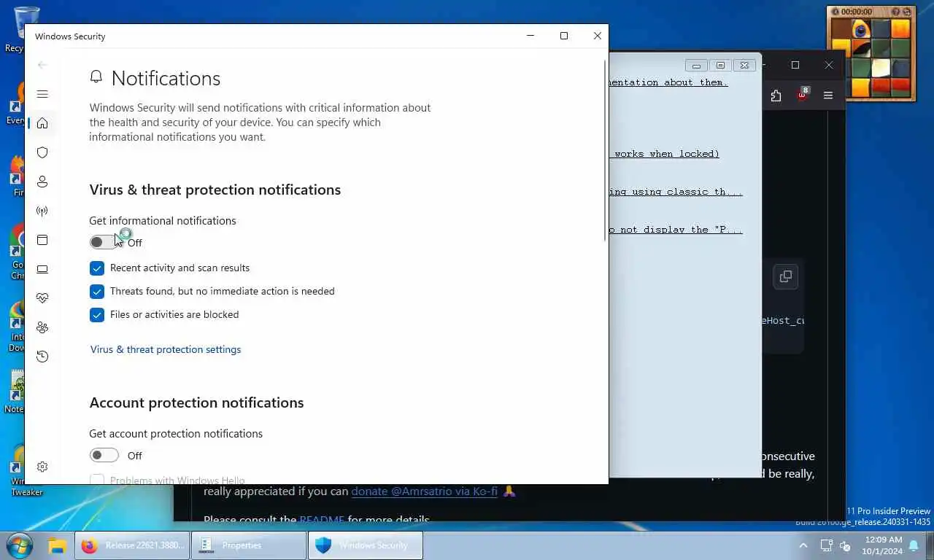934x560 pixels.
Task: Click the network icon in system tray
Action: [826, 545]
